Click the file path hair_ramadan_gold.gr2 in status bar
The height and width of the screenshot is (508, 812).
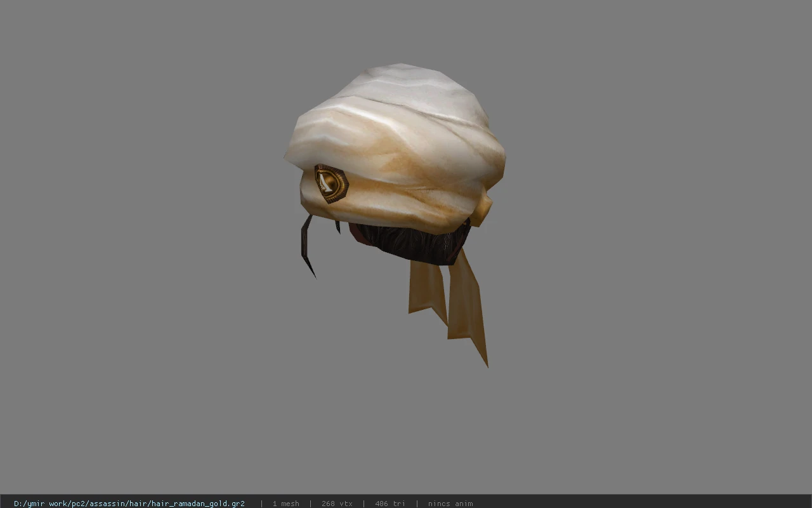[129, 504]
